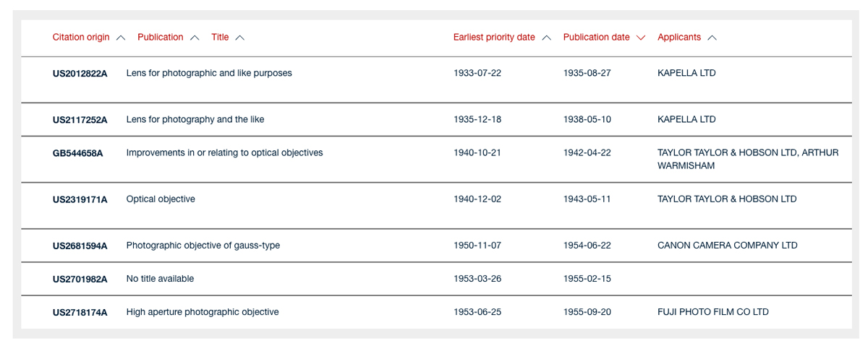
Task: Select priority date 1950-11-07
Action: (x=477, y=245)
